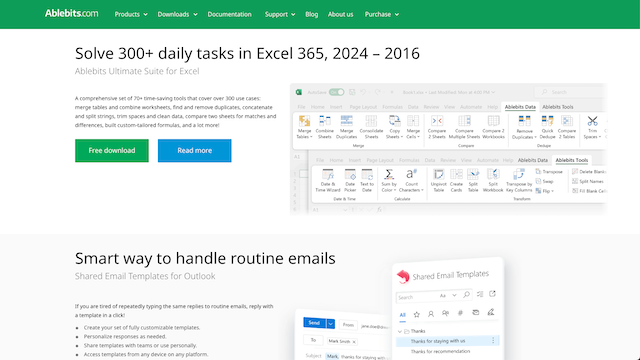
Task: Open the Support dropdown menu
Action: pos(280,14)
